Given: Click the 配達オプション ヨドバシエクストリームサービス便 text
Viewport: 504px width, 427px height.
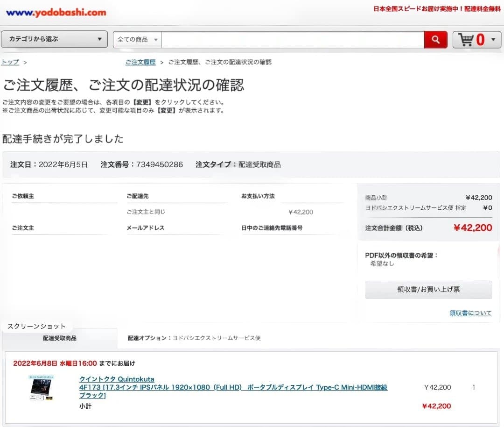Looking at the screenshot, I should (194, 338).
